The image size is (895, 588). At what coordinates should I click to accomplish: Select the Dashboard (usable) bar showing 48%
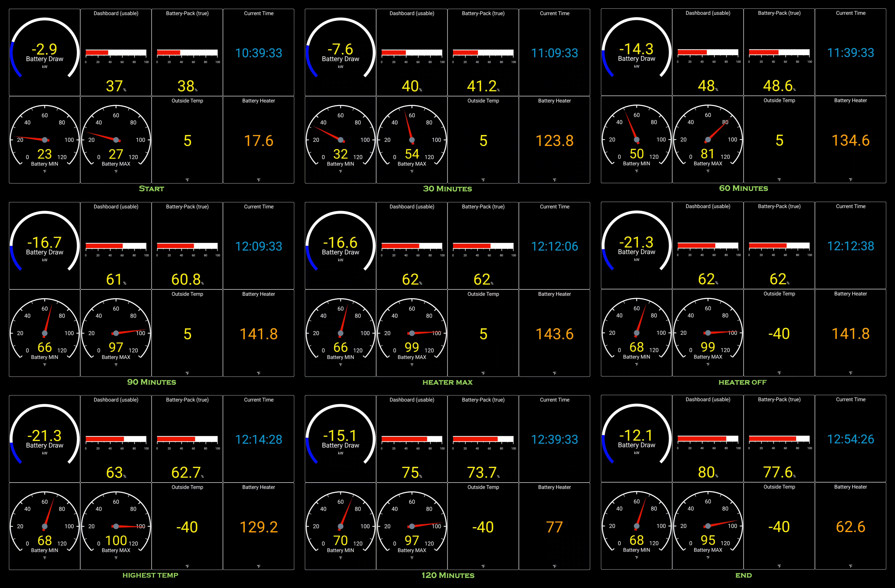click(708, 52)
